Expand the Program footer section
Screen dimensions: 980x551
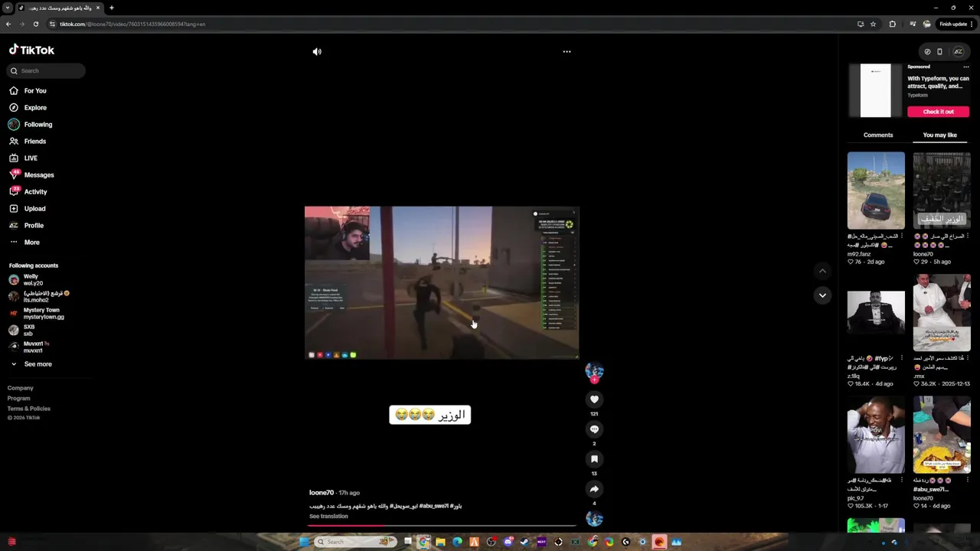pos(19,398)
